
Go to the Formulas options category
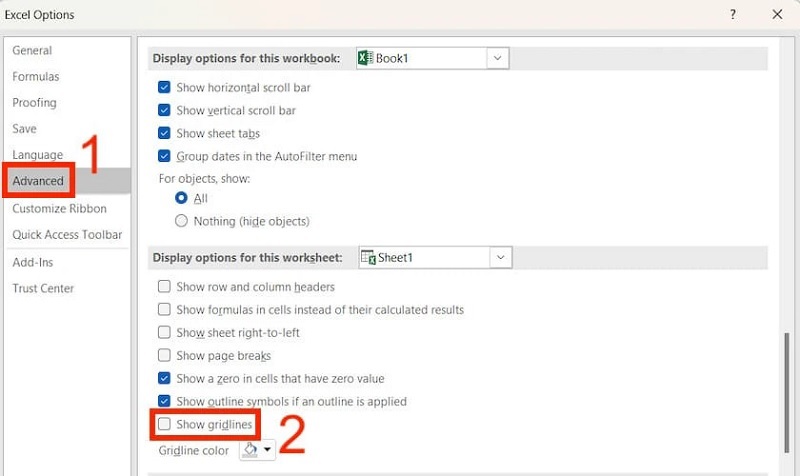tap(36, 77)
